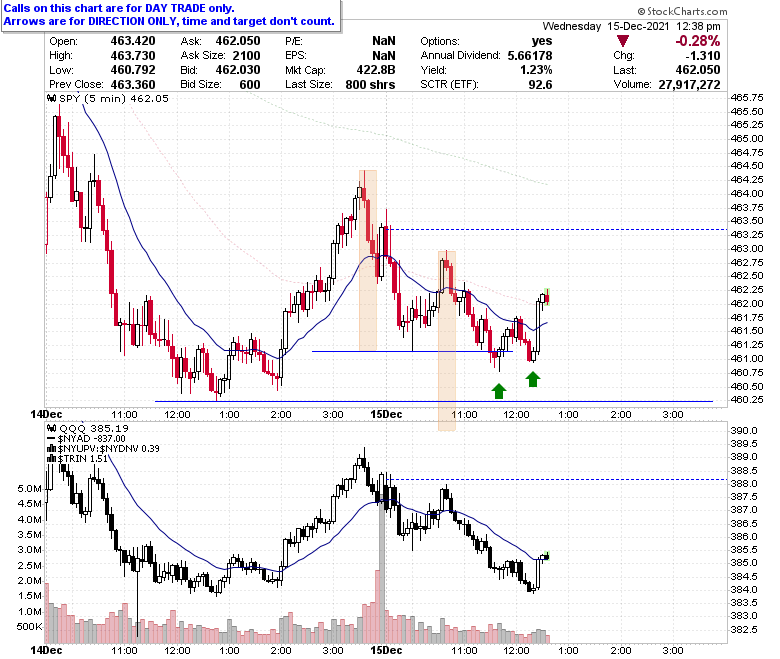Click the Last label in quote header
This screenshot has height=659, width=780.
coord(625,70)
